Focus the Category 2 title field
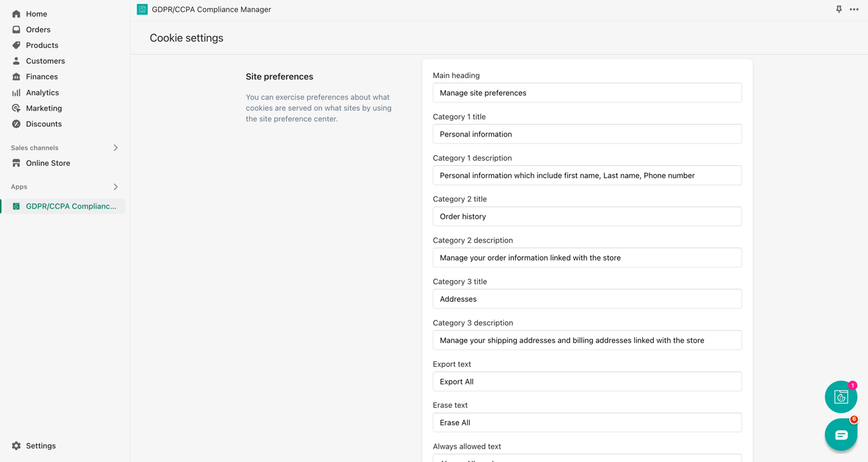868x462 pixels. click(x=587, y=217)
